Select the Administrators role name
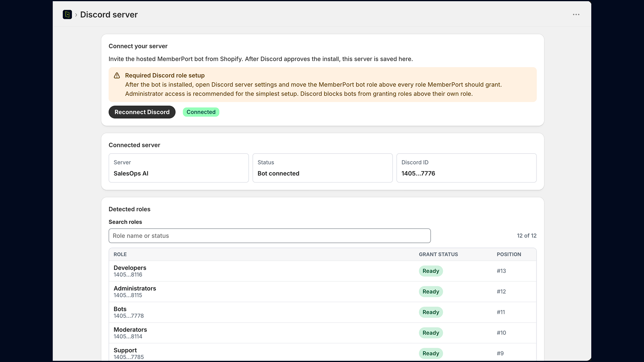 point(135,288)
